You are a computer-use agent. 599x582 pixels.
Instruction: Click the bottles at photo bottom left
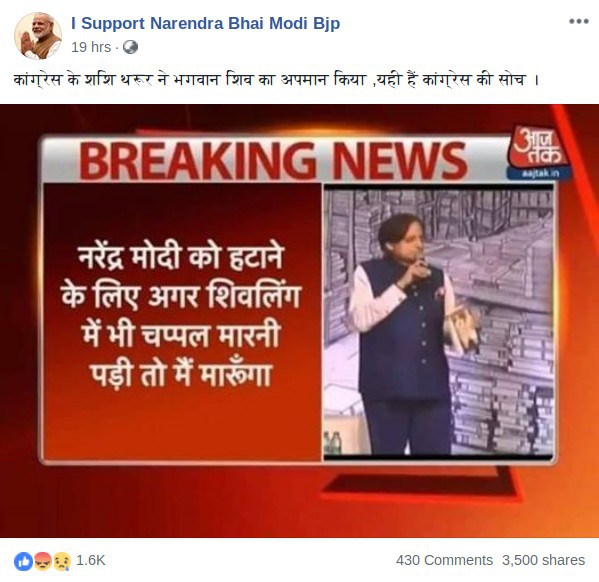coord(332,443)
